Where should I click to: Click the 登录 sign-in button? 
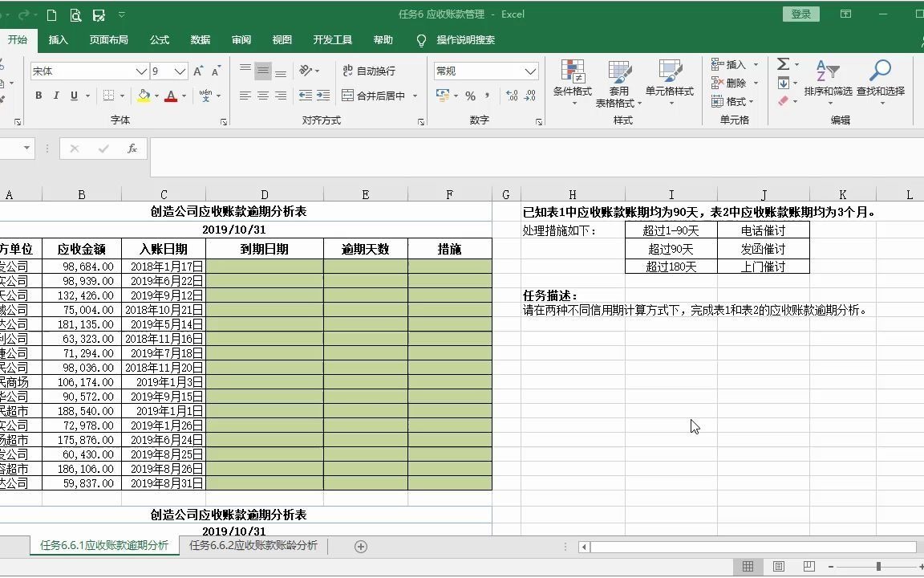pos(800,14)
